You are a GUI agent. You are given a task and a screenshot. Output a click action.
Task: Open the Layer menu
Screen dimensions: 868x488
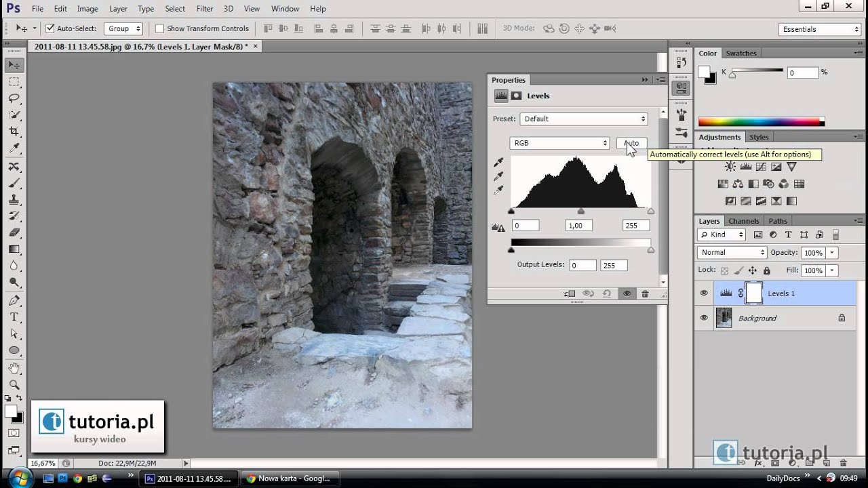pos(118,9)
